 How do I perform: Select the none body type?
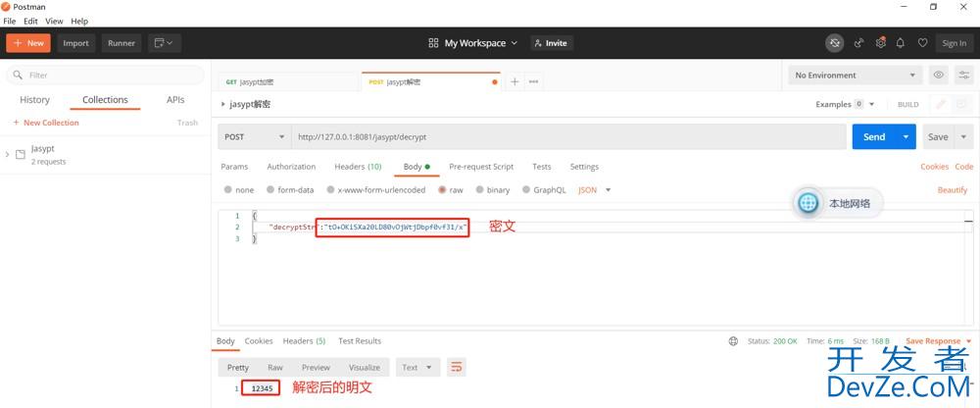pos(239,189)
